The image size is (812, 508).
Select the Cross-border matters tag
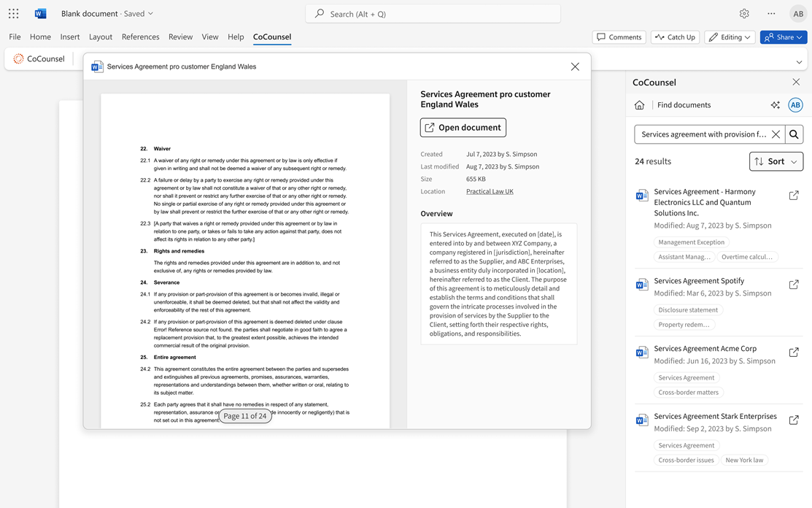tap(688, 393)
